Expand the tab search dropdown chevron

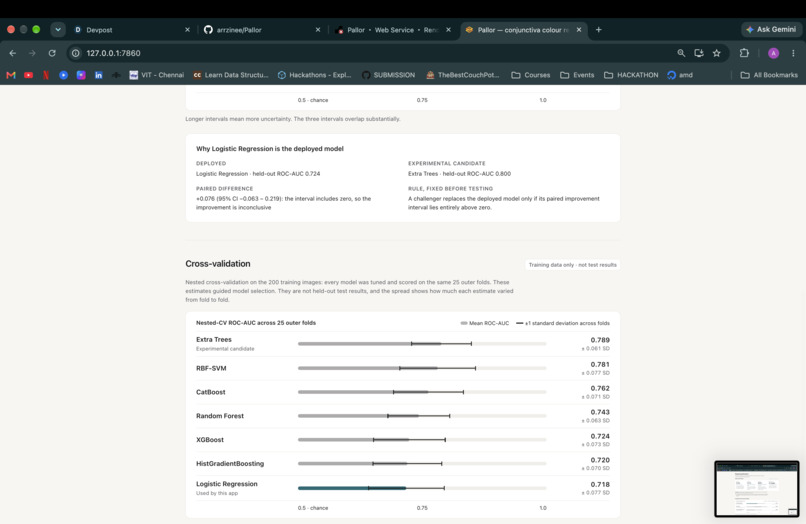coord(58,30)
